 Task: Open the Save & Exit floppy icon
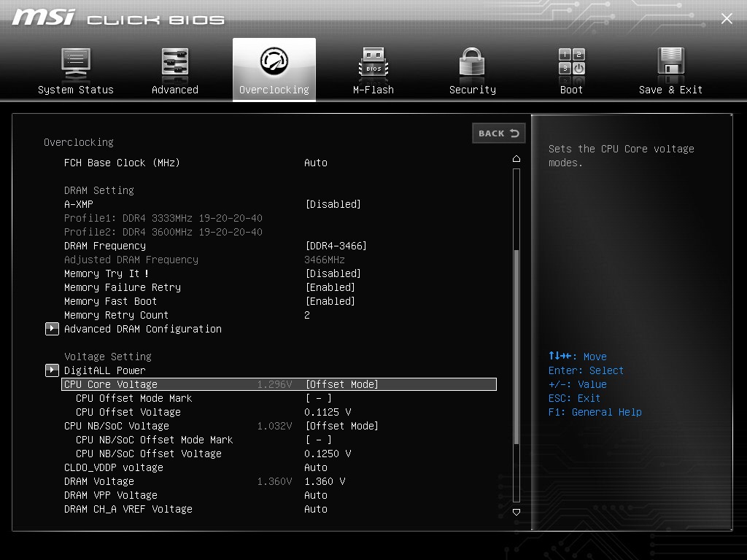(x=671, y=62)
